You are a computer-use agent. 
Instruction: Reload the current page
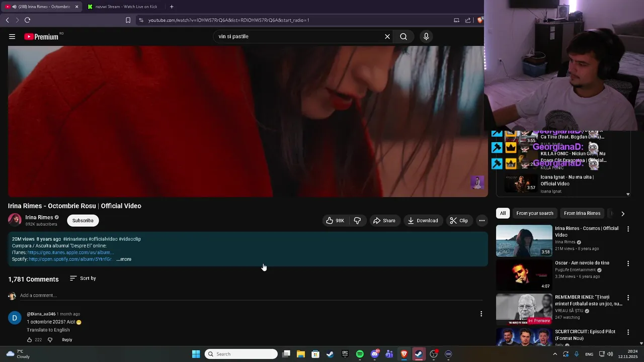(27, 20)
